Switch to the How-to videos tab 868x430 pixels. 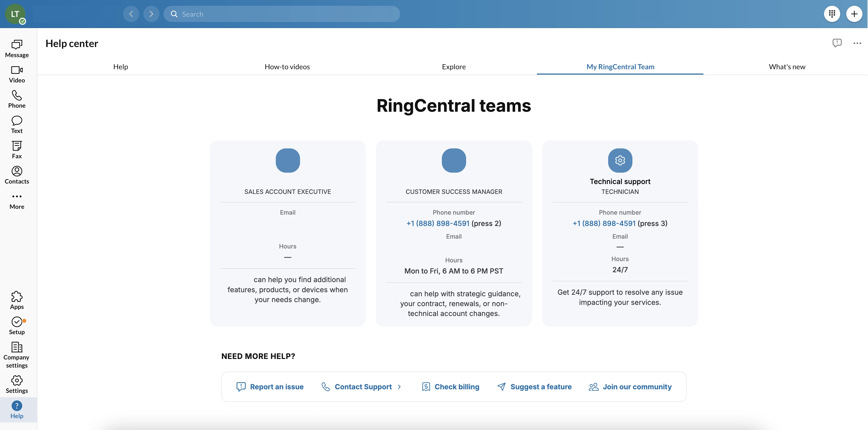[287, 67]
